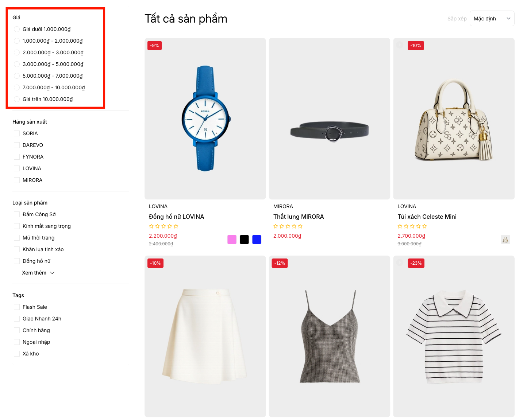Expand 'Xem thêm' under product types

click(38, 273)
